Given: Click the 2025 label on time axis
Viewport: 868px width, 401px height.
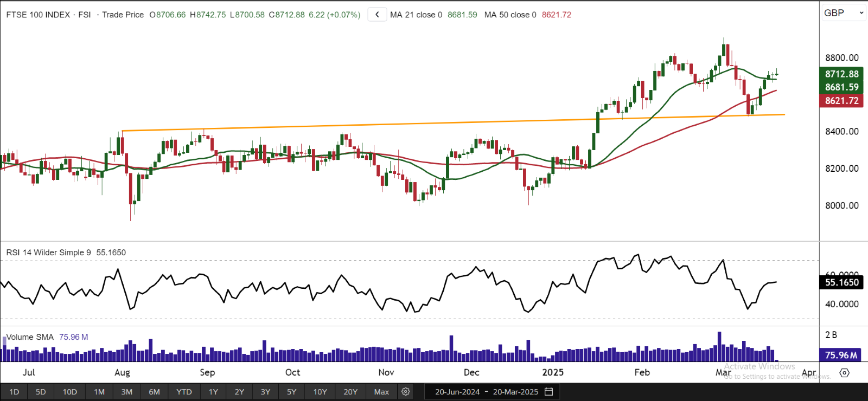Looking at the screenshot, I should pos(553,372).
